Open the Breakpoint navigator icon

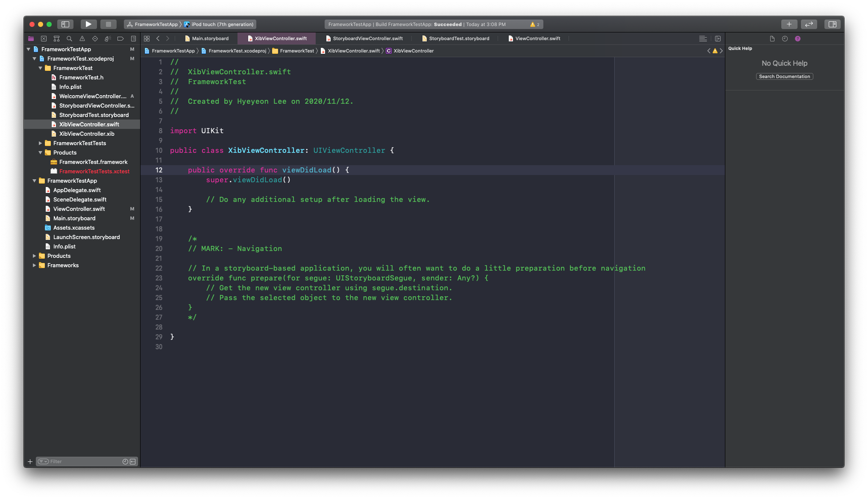coord(120,38)
